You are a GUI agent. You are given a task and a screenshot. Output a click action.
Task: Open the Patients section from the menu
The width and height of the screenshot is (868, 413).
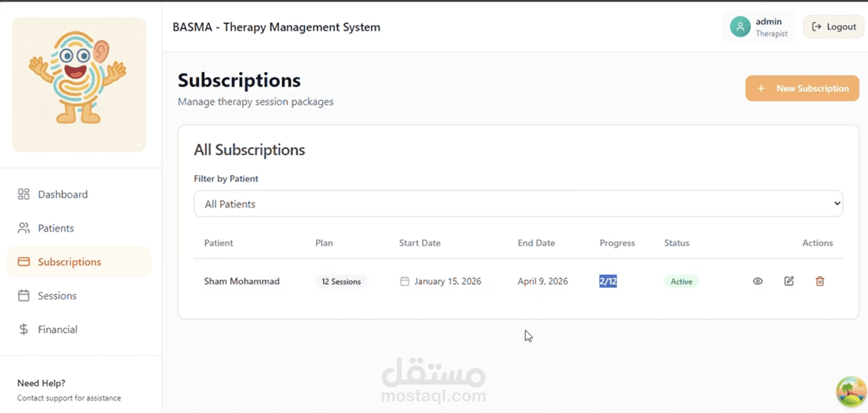pos(55,228)
